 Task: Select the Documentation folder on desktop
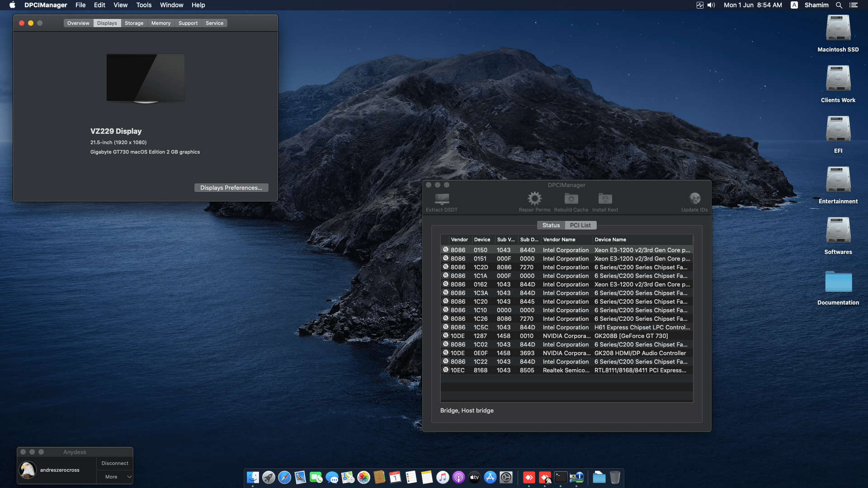(x=838, y=282)
